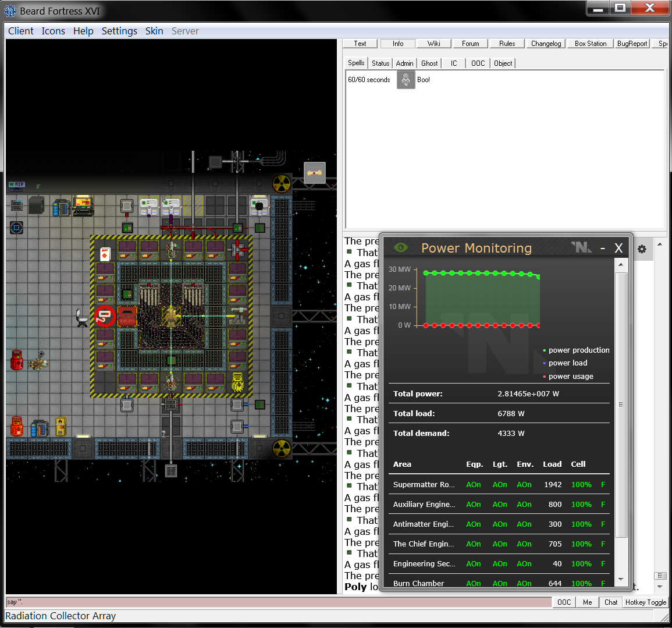This screenshot has width=672, height=628.
Task: Toggle the Chat button beside the say bar
Action: click(x=611, y=602)
